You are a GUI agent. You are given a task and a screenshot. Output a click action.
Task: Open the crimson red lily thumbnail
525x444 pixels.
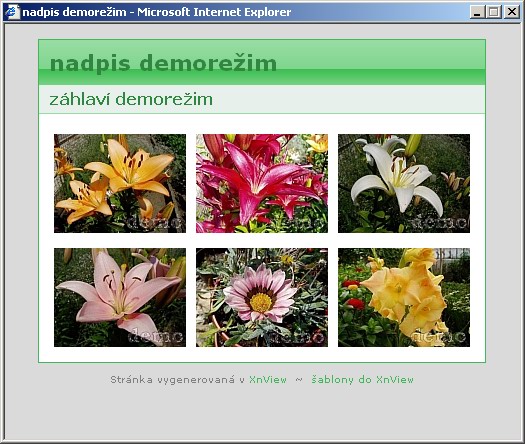(x=262, y=183)
